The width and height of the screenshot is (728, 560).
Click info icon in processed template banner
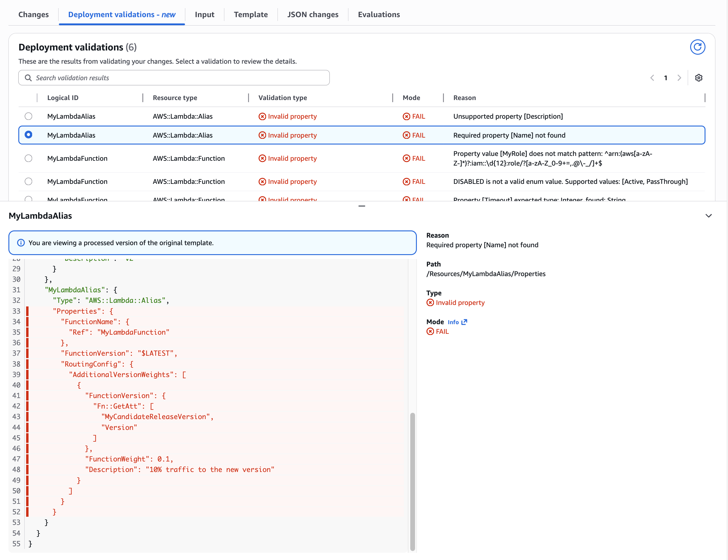[21, 243]
